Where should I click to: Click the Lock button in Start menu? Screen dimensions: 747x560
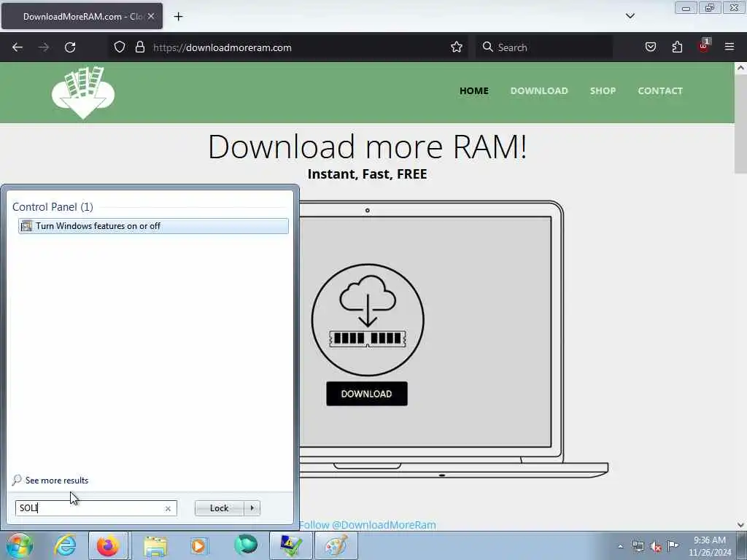219,508
